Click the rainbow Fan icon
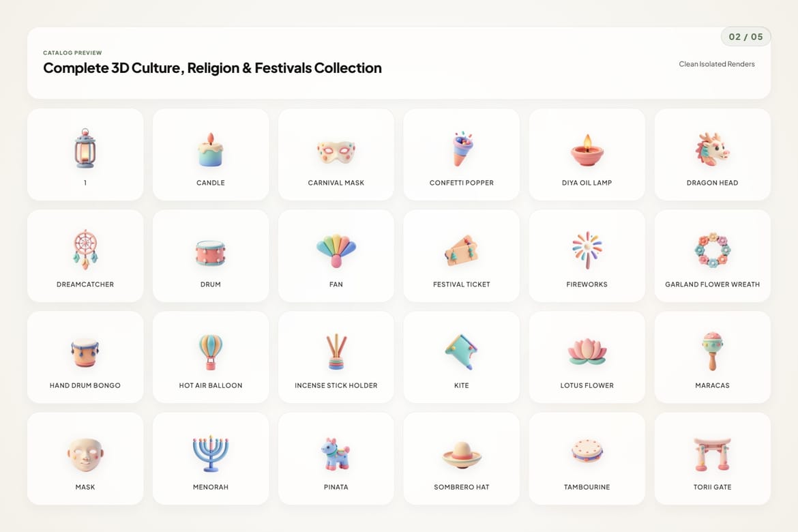The image size is (798, 532). (x=336, y=251)
